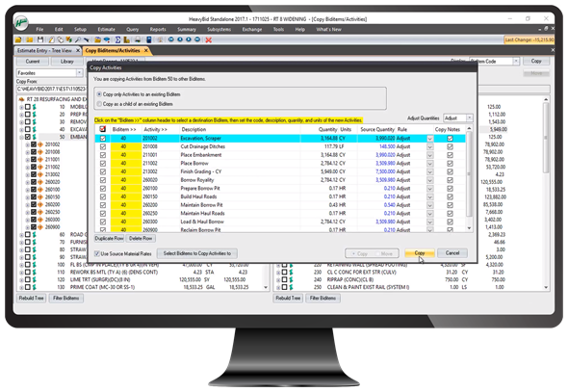Screen dimensions: 568x392
Task: Select 'Copy as a child of an existing Biditem'
Action: 99,104
